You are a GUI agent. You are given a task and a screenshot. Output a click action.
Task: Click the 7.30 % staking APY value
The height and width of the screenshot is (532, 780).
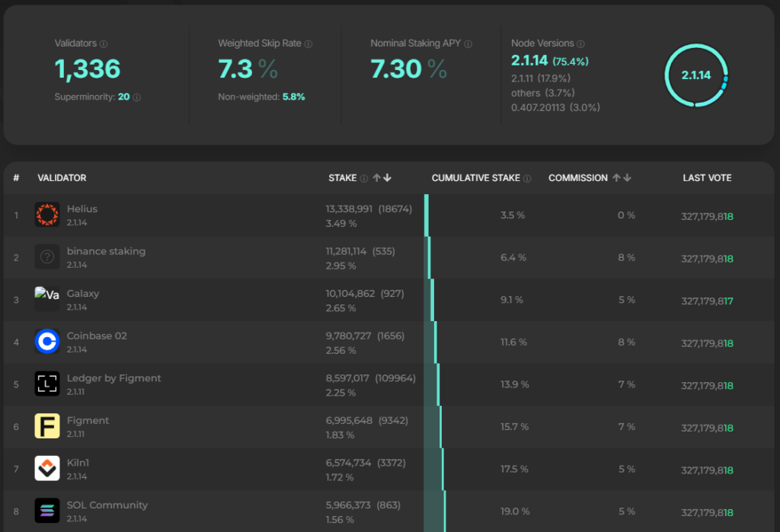tap(408, 68)
